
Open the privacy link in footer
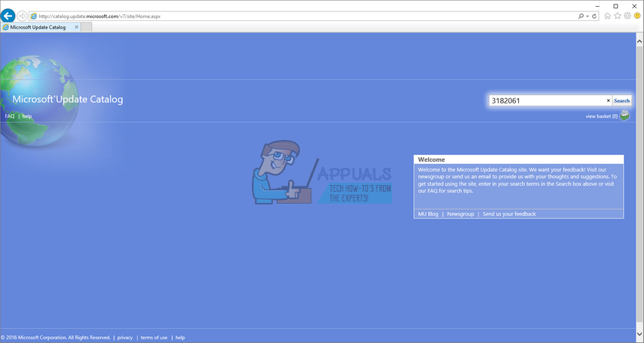click(125, 338)
